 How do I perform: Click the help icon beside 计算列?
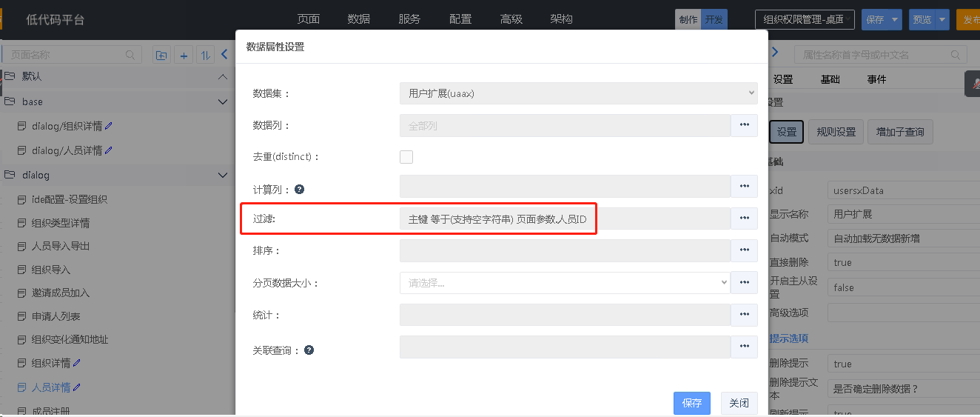[299, 189]
